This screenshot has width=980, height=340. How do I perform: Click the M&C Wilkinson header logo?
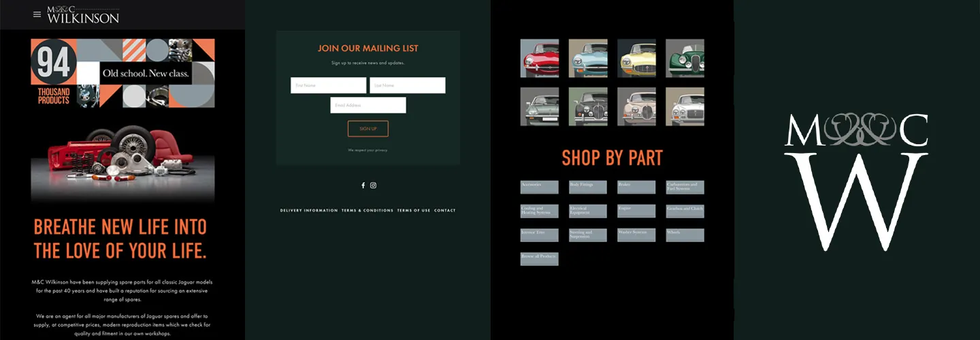click(83, 14)
